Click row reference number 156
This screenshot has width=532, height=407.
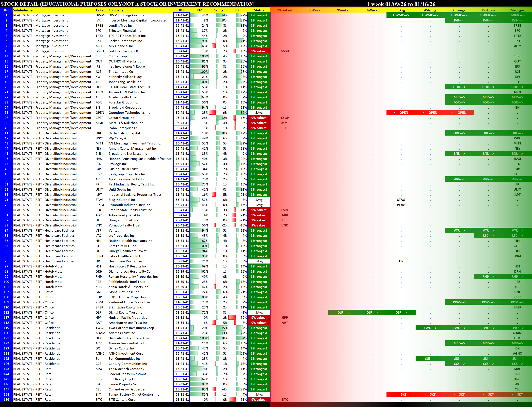[6, 400]
